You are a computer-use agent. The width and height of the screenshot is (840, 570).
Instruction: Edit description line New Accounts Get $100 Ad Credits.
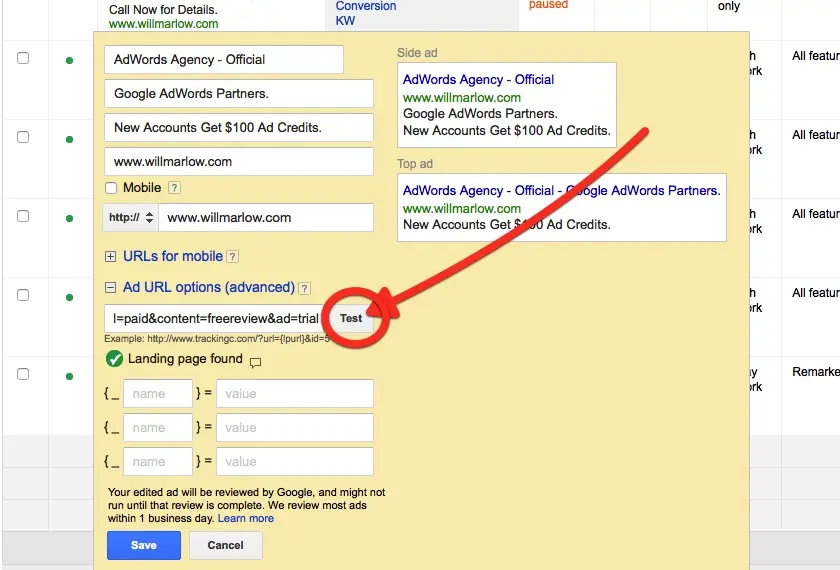[239, 128]
